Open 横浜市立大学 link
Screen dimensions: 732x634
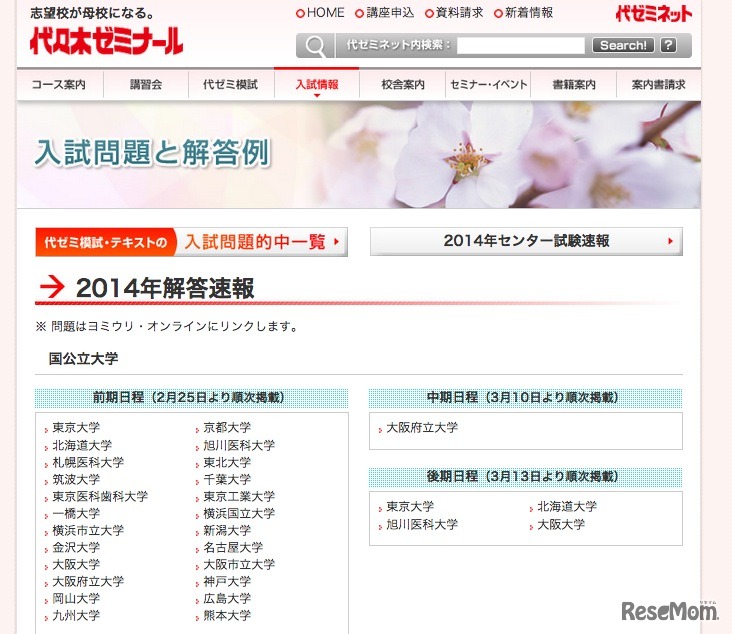(88, 530)
